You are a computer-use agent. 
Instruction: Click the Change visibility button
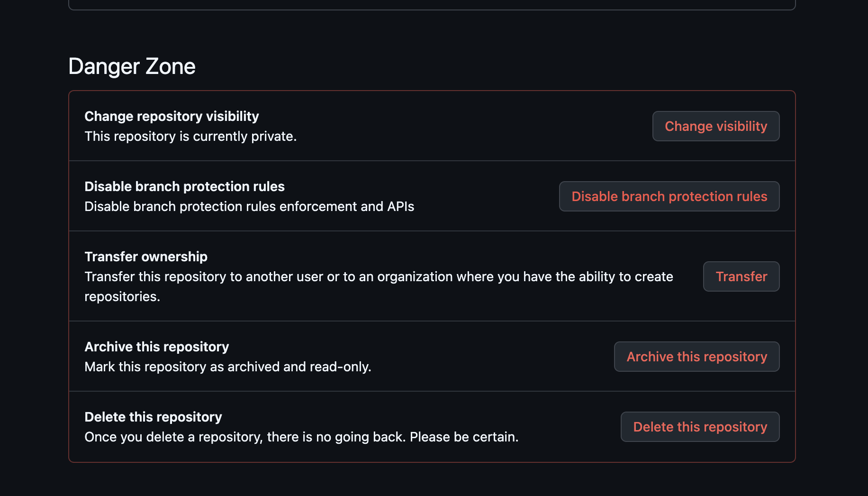pos(715,126)
